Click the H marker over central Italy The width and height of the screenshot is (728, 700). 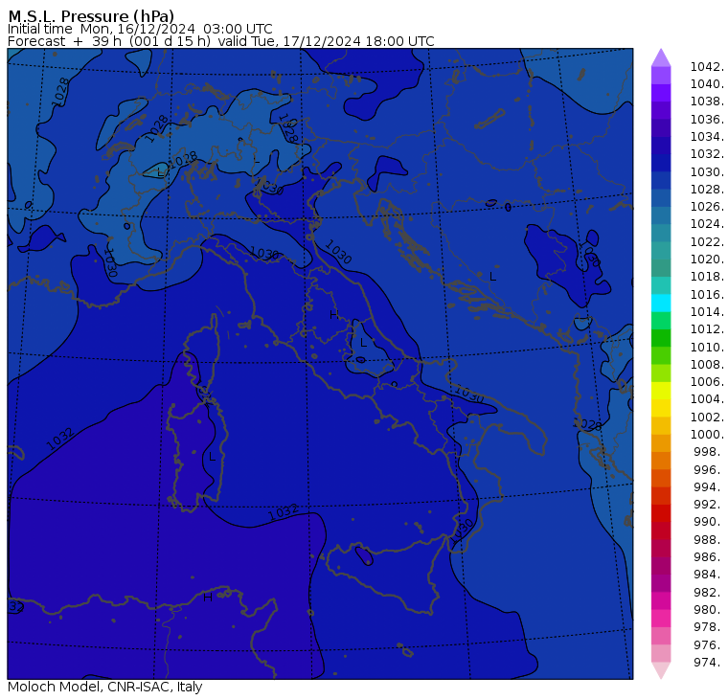(333, 315)
